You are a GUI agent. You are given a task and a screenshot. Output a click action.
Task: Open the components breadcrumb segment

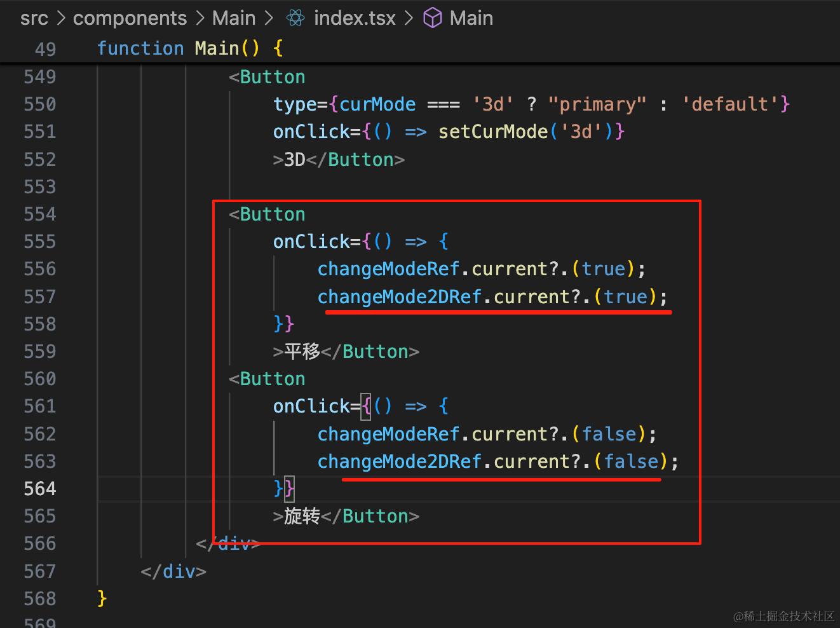click(x=130, y=18)
